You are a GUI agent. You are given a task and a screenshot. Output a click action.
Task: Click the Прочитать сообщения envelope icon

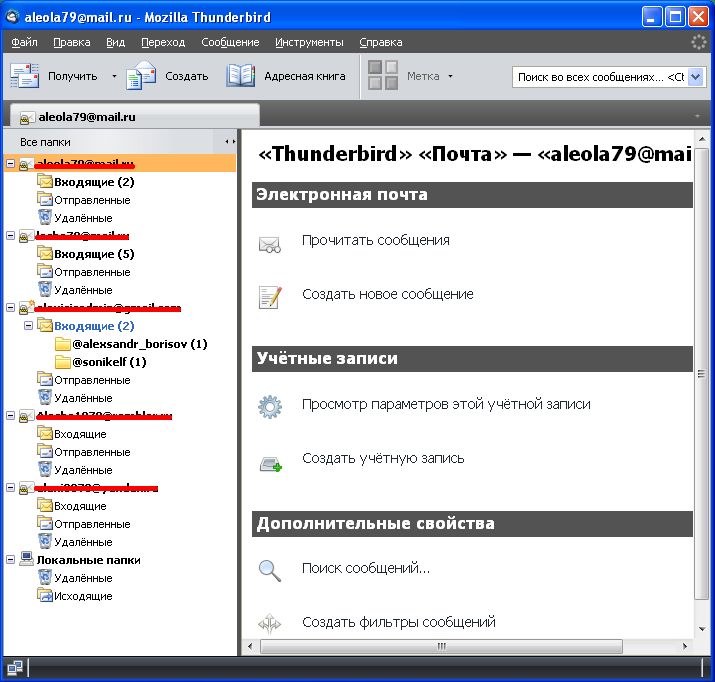[x=269, y=244]
